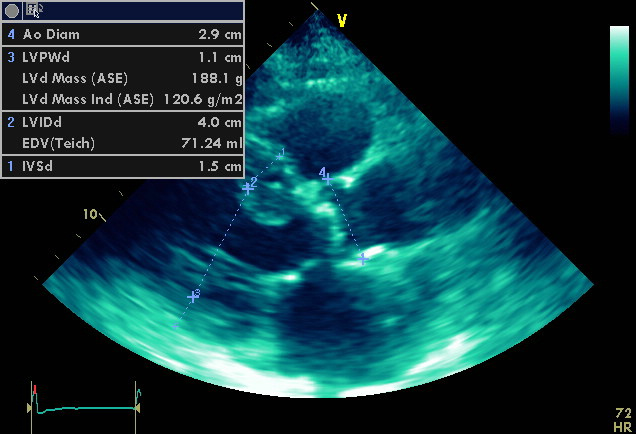The width and height of the screenshot is (636, 434).
Task: Click the lower caliper cross of the aortic measurement
Action: point(363,258)
